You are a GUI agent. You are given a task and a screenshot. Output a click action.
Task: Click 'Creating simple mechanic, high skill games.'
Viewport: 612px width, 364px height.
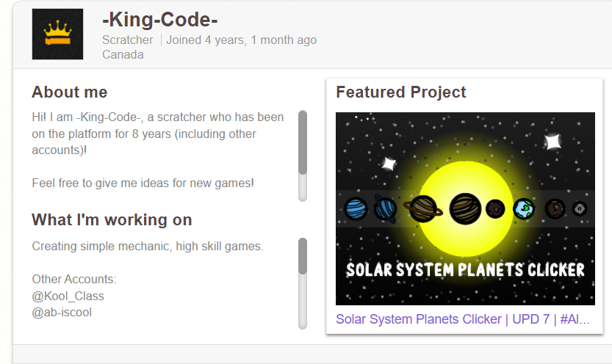[x=148, y=247]
